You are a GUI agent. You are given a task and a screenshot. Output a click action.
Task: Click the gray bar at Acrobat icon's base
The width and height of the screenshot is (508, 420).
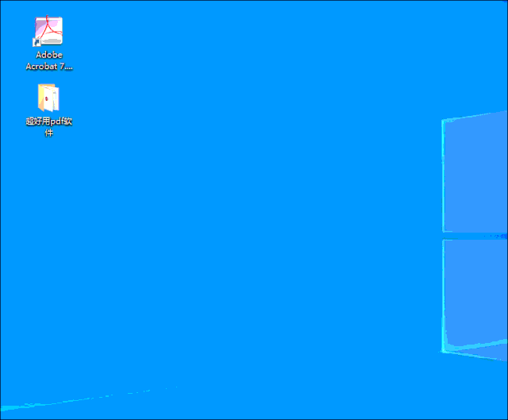click(51, 41)
